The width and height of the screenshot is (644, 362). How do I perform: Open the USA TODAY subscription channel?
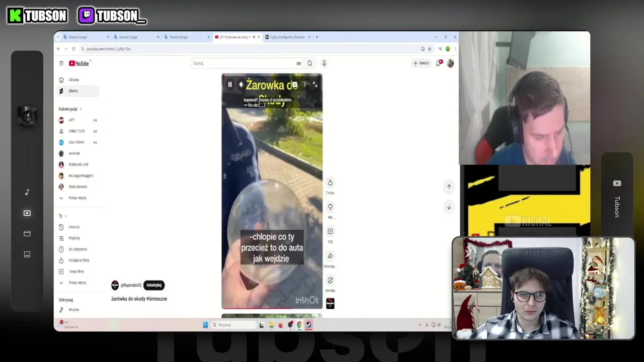coord(78,142)
